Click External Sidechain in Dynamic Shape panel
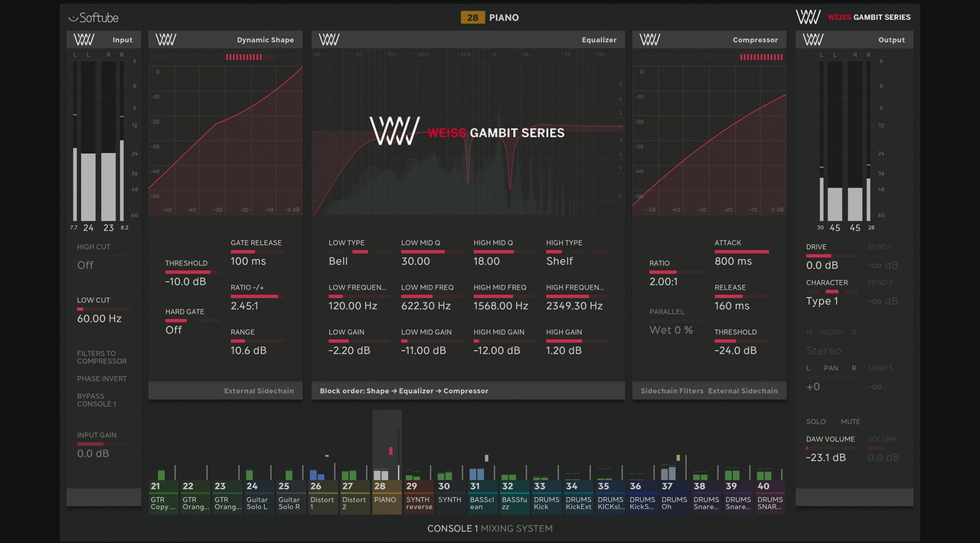The width and height of the screenshot is (980, 543). [259, 391]
